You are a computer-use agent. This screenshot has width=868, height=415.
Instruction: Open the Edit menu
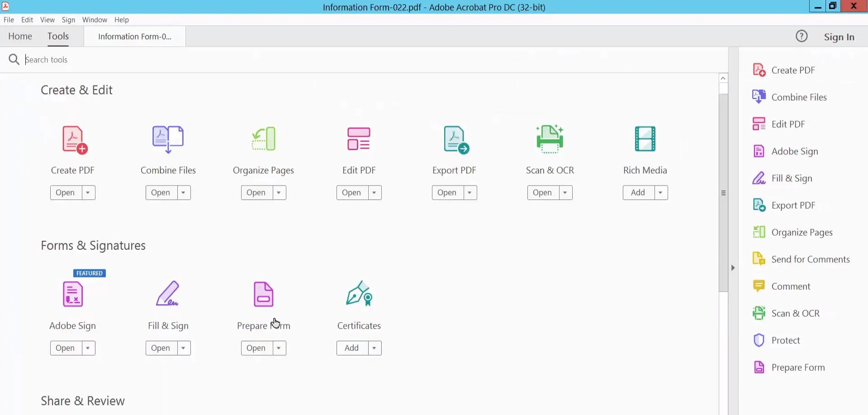coord(27,20)
